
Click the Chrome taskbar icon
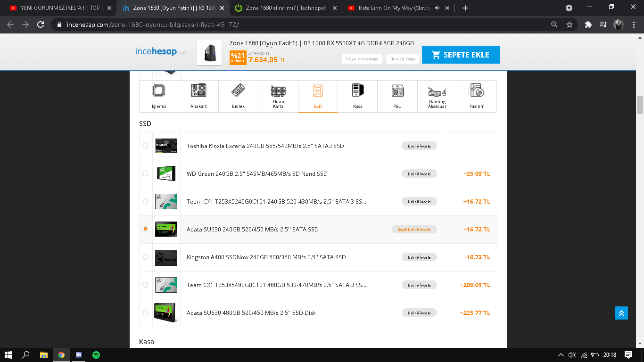pyautogui.click(x=61, y=354)
